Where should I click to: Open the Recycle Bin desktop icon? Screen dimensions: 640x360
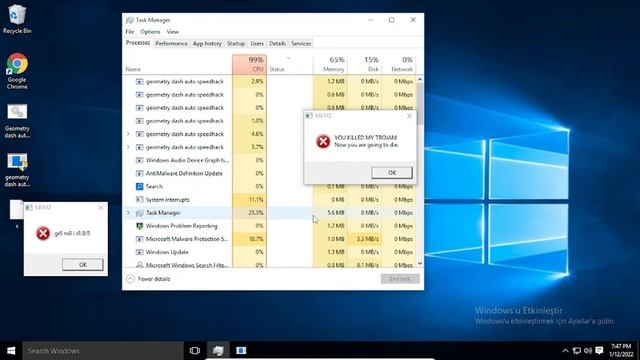pos(17,18)
